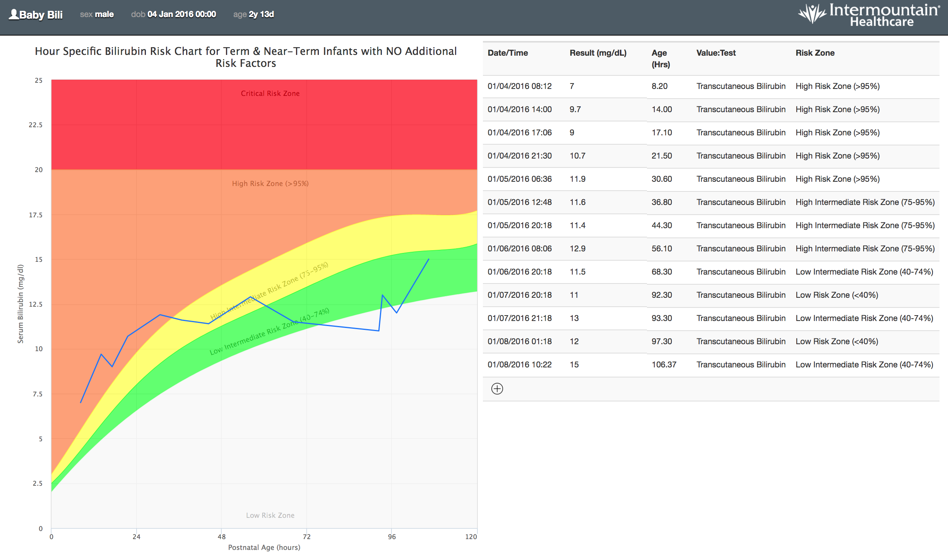Click the plus icon to add a result
The image size is (948, 560).
click(x=497, y=389)
